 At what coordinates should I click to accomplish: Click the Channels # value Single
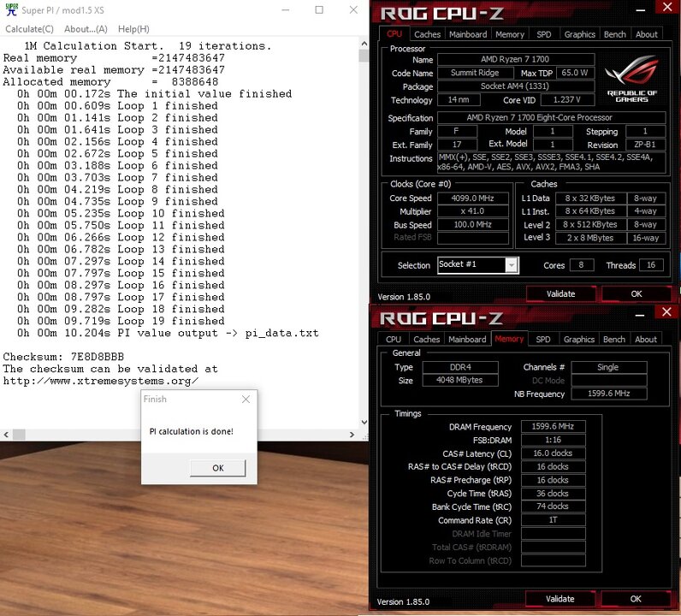(x=608, y=368)
